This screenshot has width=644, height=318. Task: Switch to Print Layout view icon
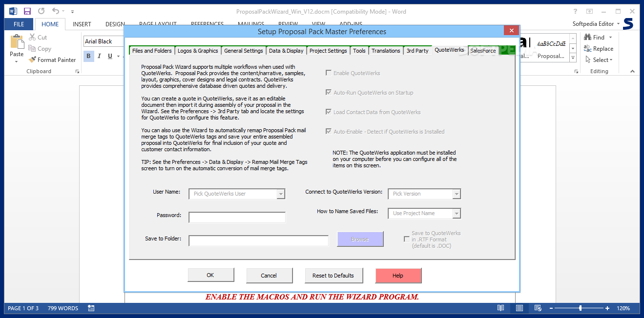pyautogui.click(x=519, y=308)
